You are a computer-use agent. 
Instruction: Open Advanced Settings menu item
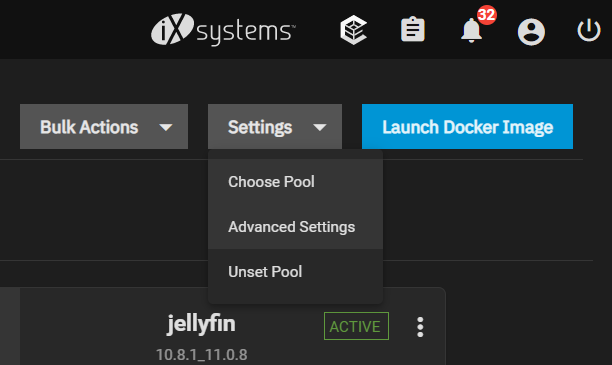295,227
